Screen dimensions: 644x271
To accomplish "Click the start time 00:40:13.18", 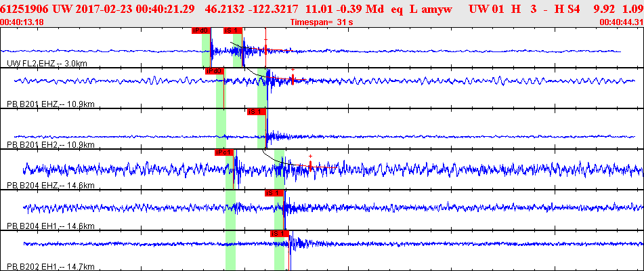I will [x=22, y=22].
